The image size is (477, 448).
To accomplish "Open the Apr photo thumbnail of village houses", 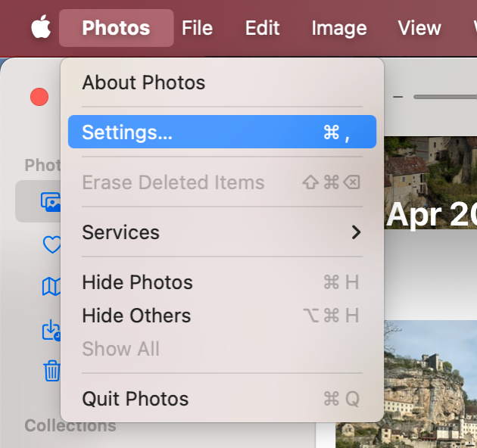I will (x=431, y=182).
